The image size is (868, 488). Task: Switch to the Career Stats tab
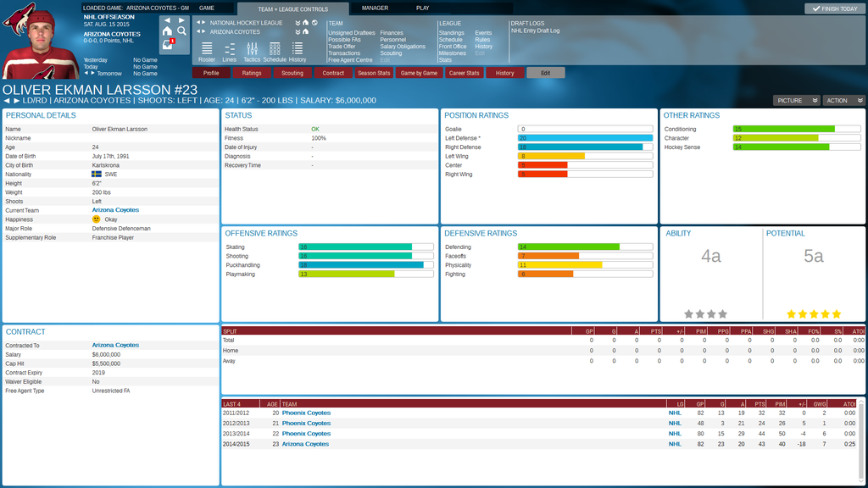coord(464,73)
